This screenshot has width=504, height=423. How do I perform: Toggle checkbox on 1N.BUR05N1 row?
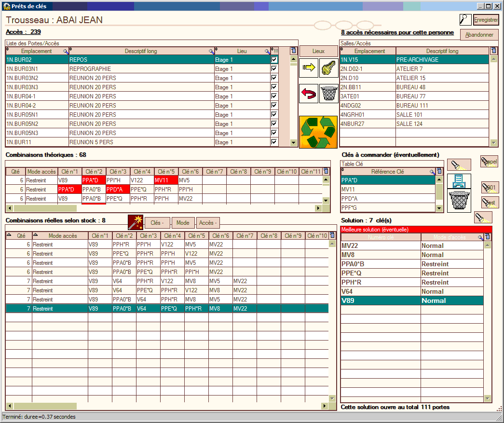point(274,114)
